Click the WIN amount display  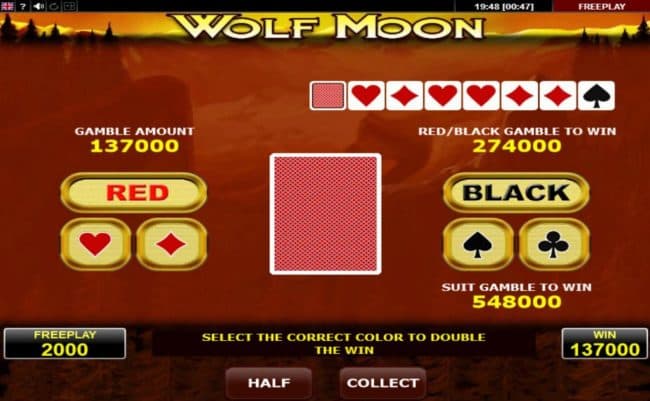pos(604,343)
